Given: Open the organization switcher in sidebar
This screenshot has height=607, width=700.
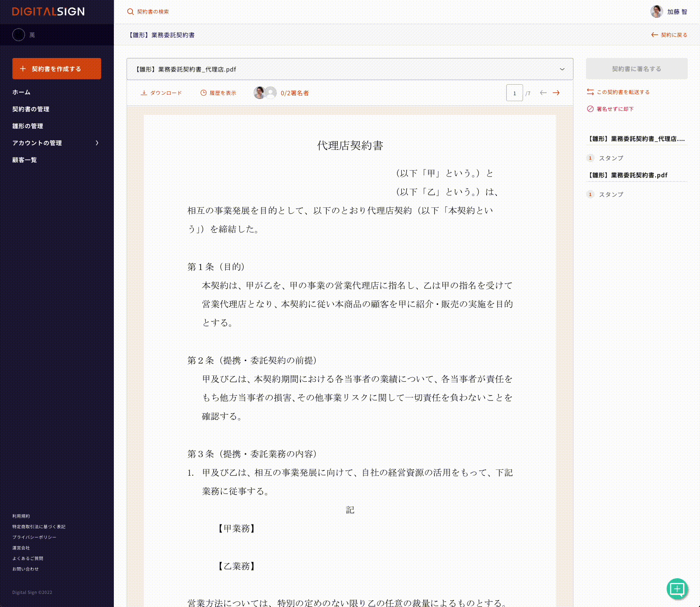Looking at the screenshot, I should (19, 35).
